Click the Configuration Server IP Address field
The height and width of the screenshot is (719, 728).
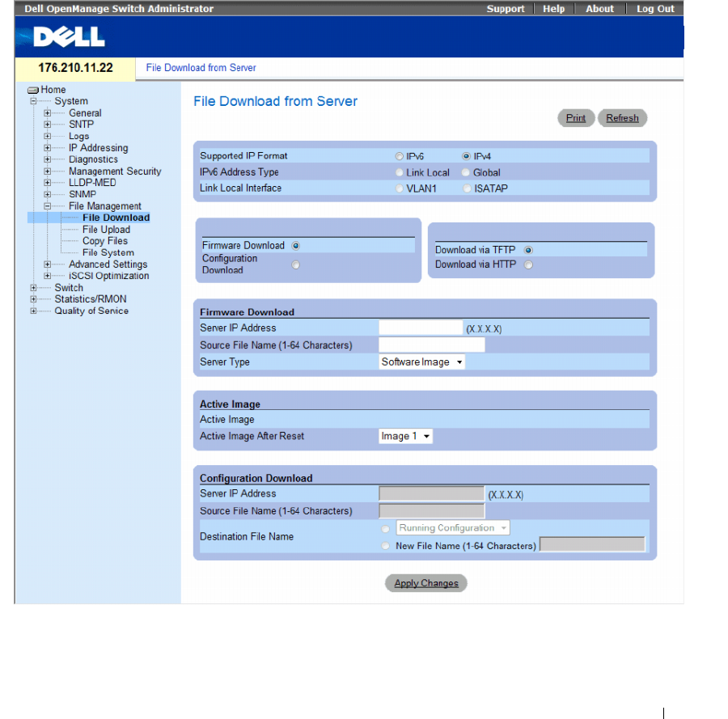coord(432,493)
